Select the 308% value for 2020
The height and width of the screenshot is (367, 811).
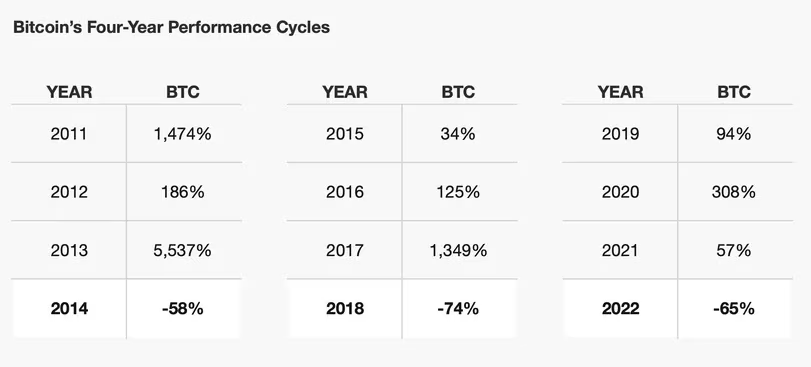click(734, 192)
